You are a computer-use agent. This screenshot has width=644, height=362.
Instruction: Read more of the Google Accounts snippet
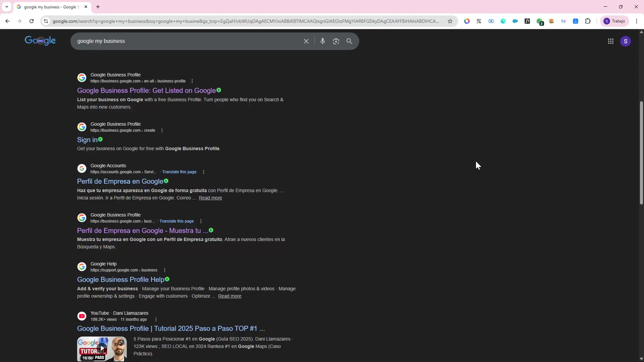pos(210,198)
